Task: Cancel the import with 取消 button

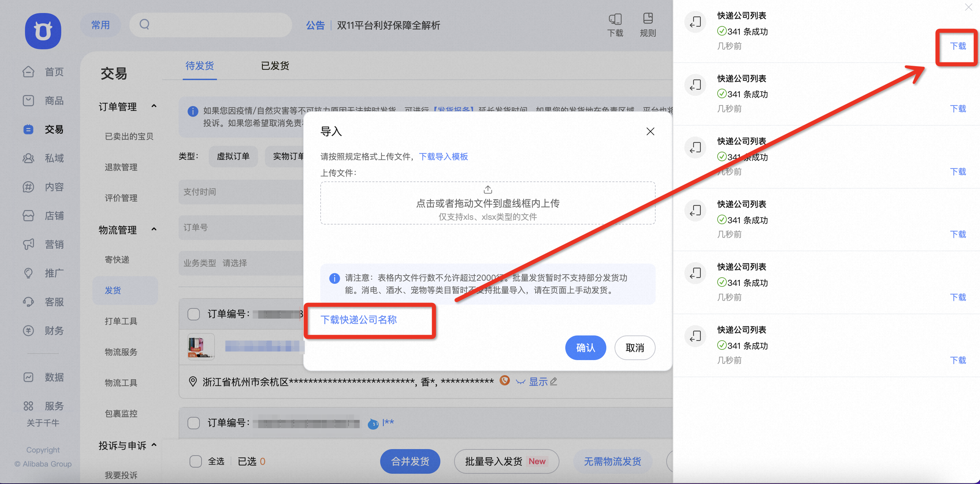Action: (635, 348)
